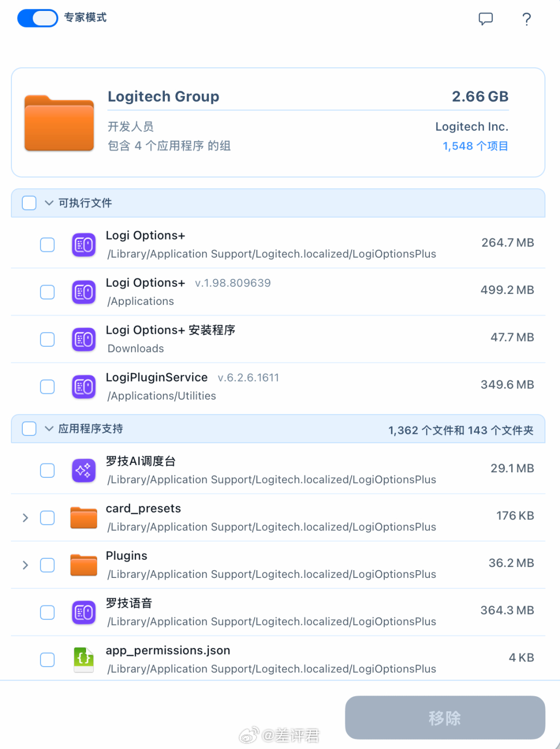
Task: Click the v.6.2.6.1611 version label
Action: [x=248, y=378]
